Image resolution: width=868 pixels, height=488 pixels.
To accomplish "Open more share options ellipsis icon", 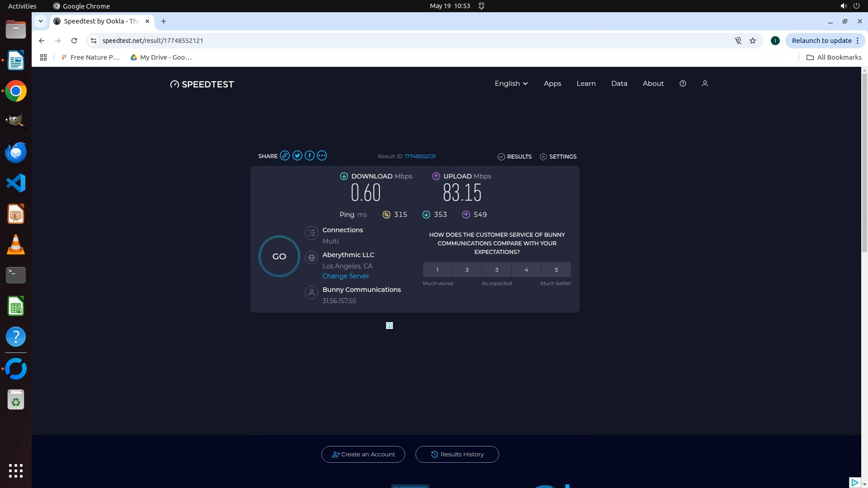I will (322, 156).
